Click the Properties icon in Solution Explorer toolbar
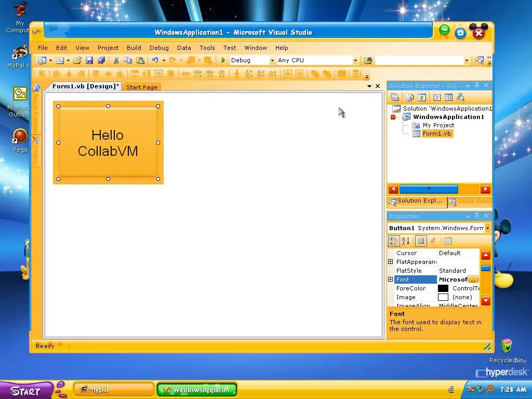Screen dimensions: 532x399 [395, 97]
